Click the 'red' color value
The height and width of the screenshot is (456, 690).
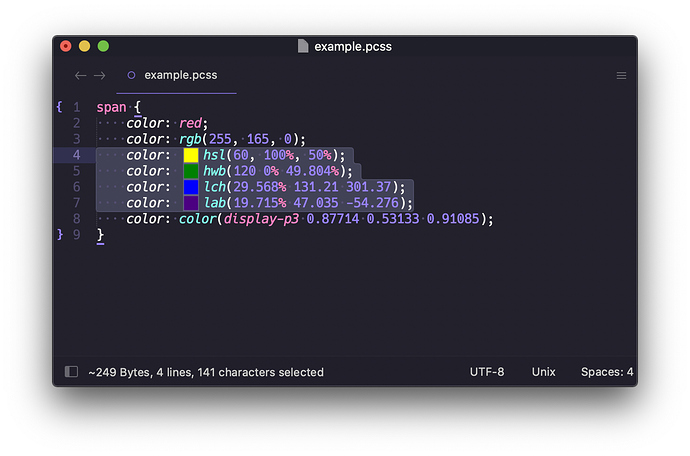[190, 123]
